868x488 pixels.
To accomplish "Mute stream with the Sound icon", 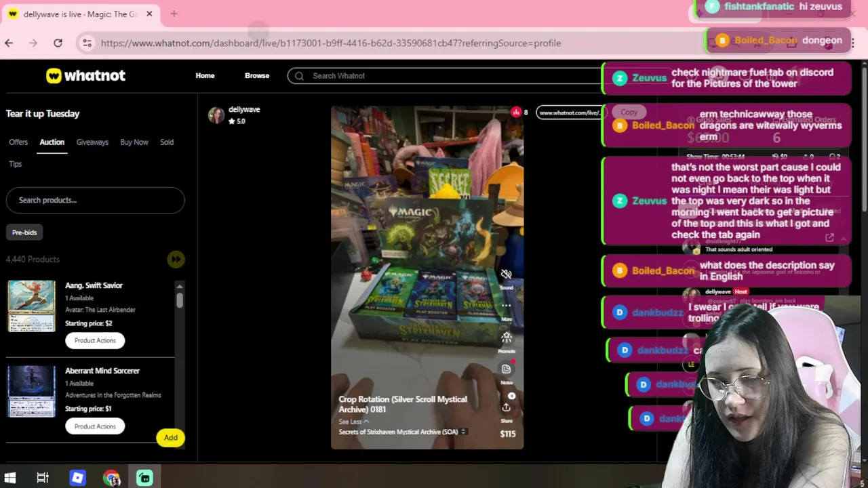I will [x=506, y=274].
